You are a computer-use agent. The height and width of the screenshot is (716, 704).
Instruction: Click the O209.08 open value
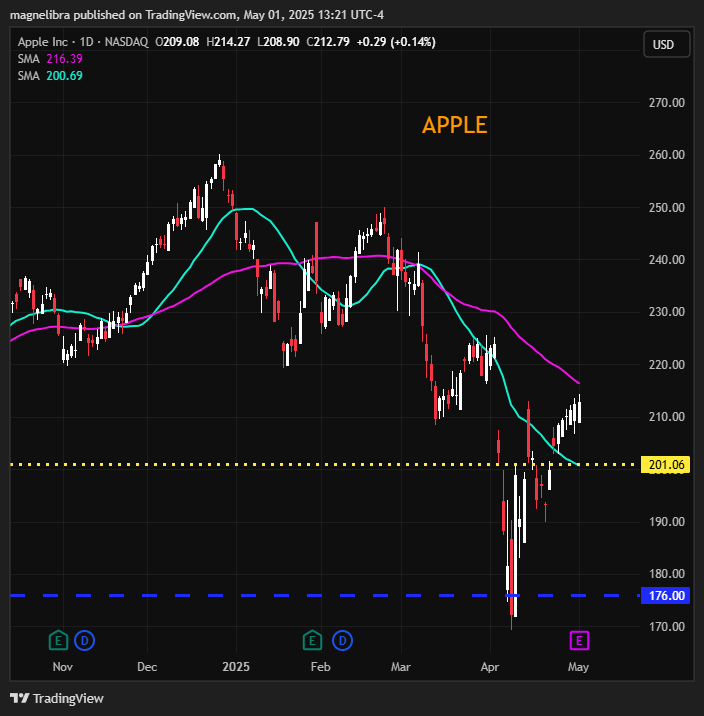[x=177, y=42]
